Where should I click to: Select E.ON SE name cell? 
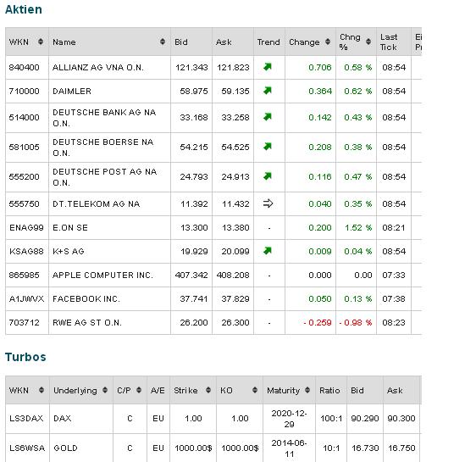point(109,227)
